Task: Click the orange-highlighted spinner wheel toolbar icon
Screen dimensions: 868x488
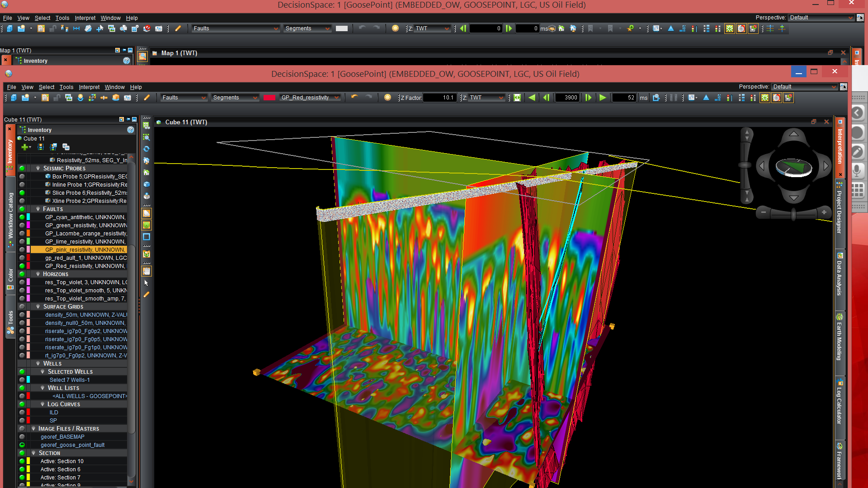Action: [x=776, y=98]
